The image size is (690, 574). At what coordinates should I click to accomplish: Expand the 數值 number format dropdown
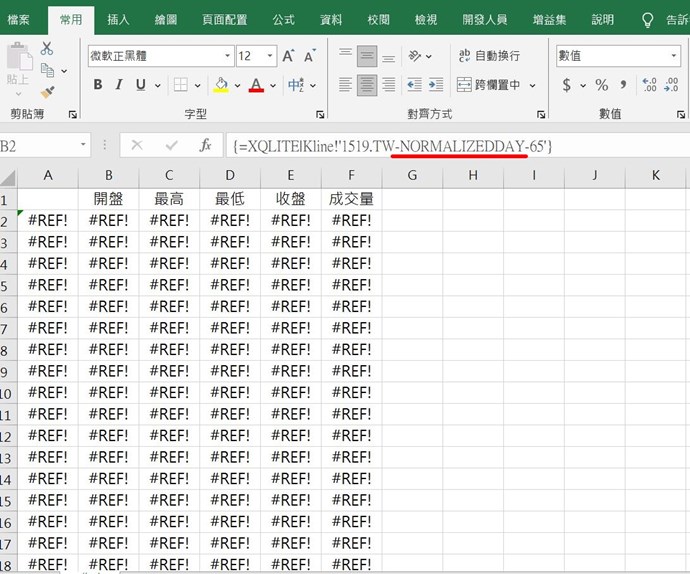[674, 56]
